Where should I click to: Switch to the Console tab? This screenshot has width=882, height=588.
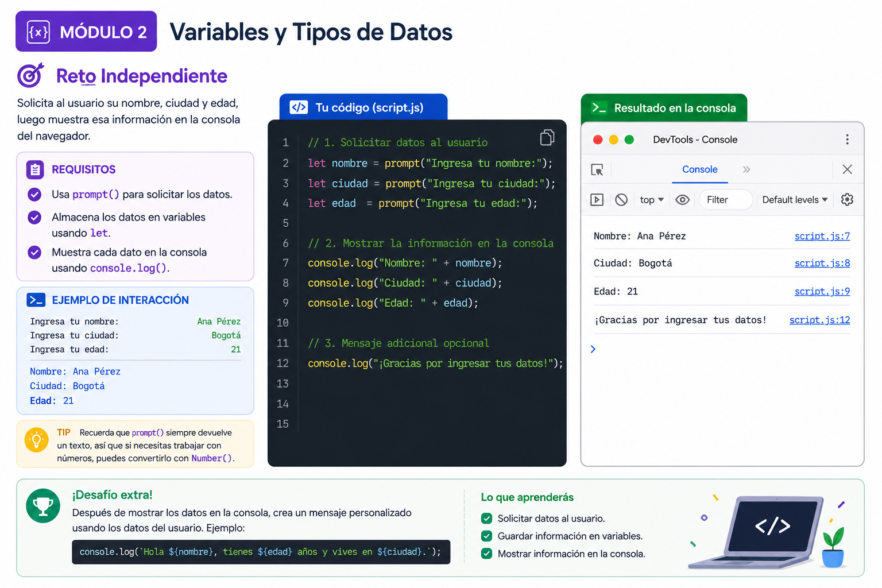(x=699, y=169)
